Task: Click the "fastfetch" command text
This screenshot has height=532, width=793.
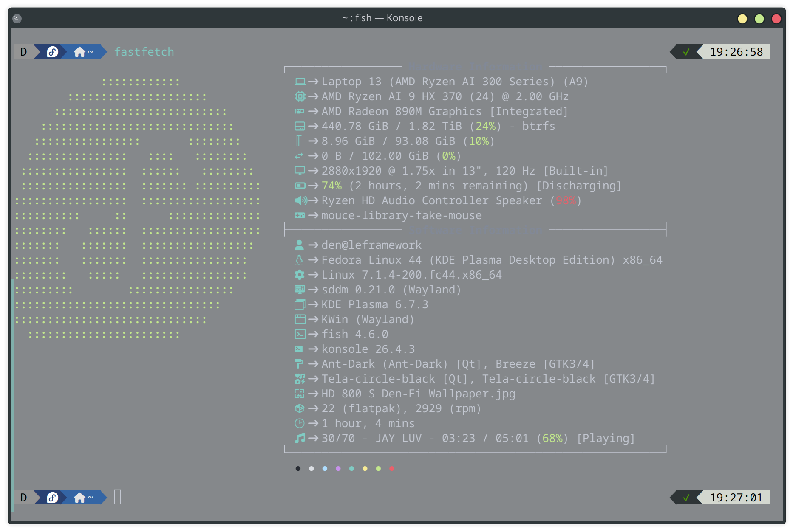Action: (144, 52)
